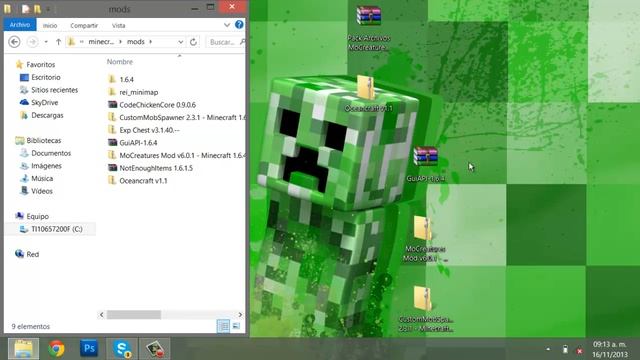Click quick access new folder icon
This screenshot has width=640, height=360.
[37, 9]
